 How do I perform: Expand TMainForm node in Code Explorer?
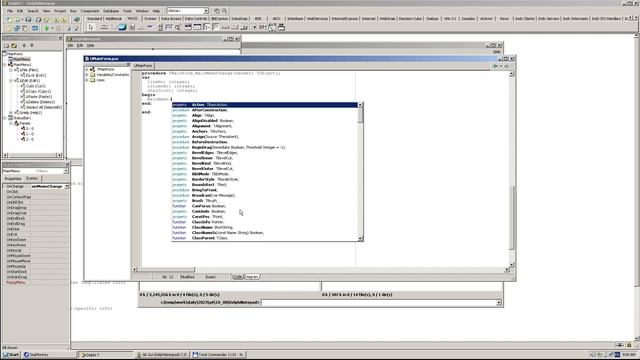click(x=87, y=69)
